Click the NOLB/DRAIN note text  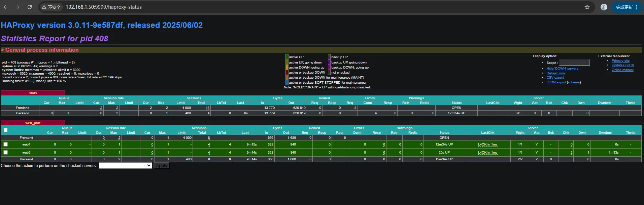[x=327, y=87]
